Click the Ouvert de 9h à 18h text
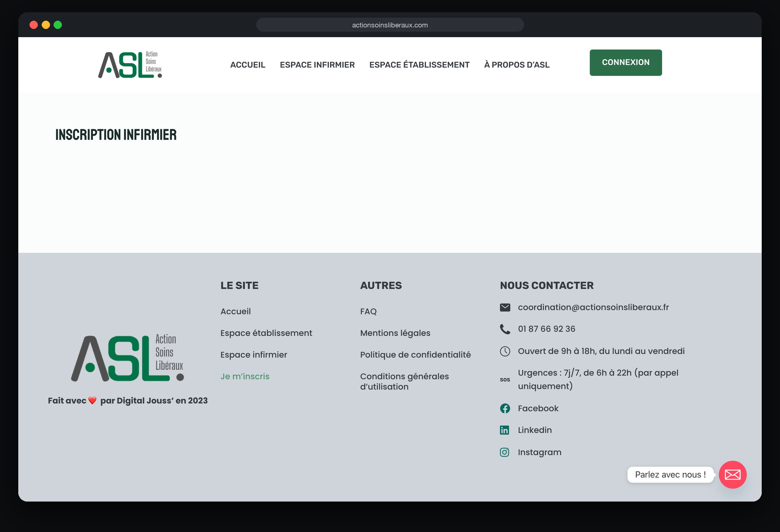The image size is (780, 532). (x=601, y=351)
